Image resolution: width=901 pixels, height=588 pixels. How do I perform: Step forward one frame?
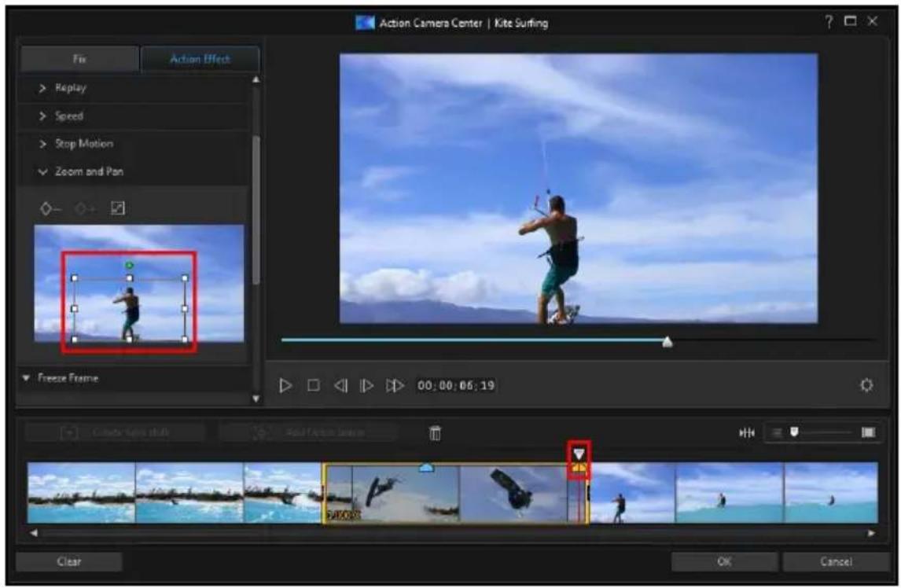[366, 385]
